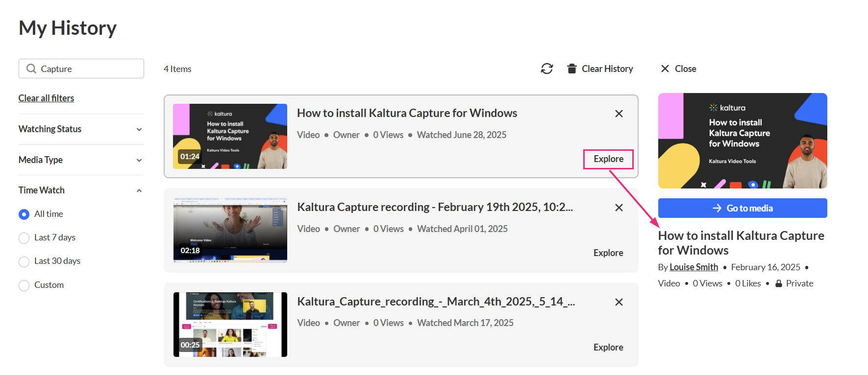Remove 'How to install Kaltura Capture' from history
Viewport: 868px width, 375px height.
point(619,114)
